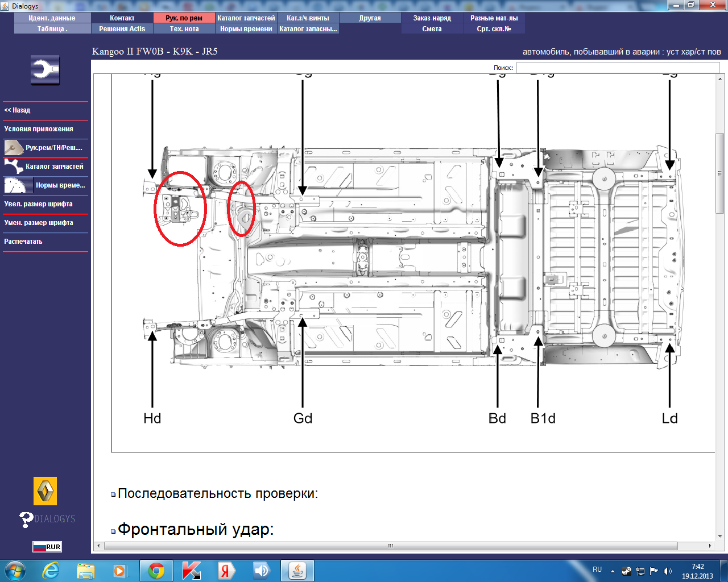Click the horizontal scrollbar left arrow

(x=98, y=546)
